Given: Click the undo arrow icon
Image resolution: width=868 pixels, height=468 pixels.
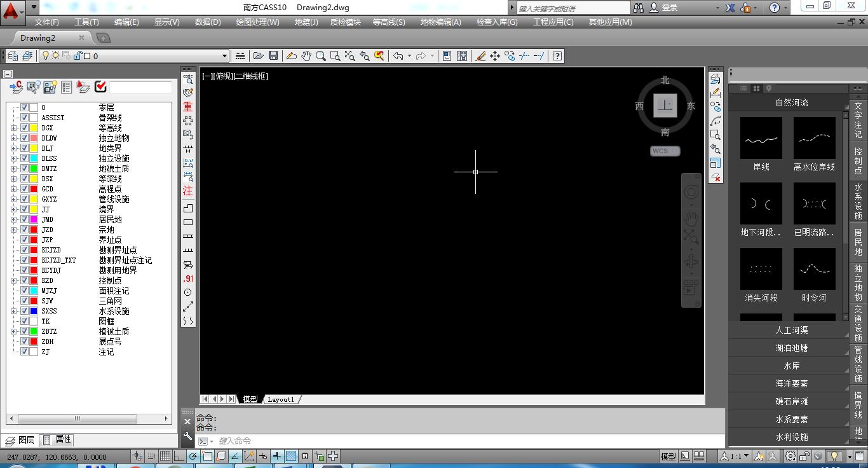Looking at the screenshot, I should 398,56.
